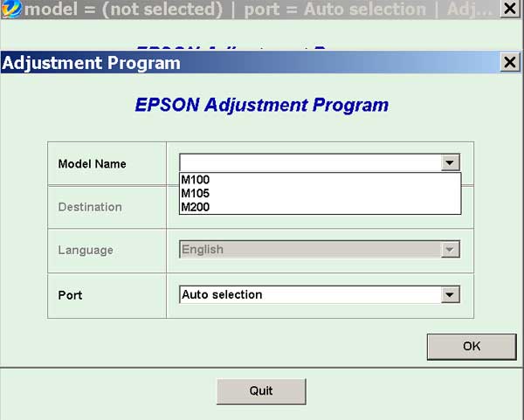Click the EPSON Adjustment Program heading

[262, 105]
